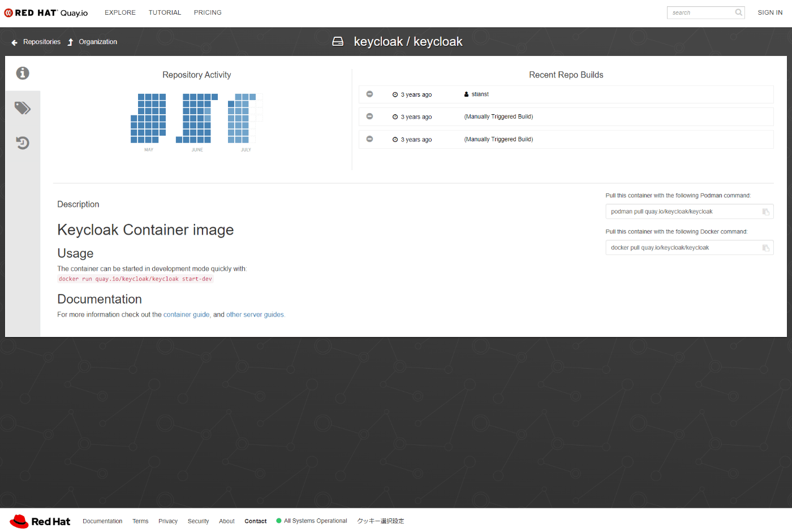Screen dimensions: 792x532
Task: Click the docker run start-dev code snippet
Action: (135, 279)
